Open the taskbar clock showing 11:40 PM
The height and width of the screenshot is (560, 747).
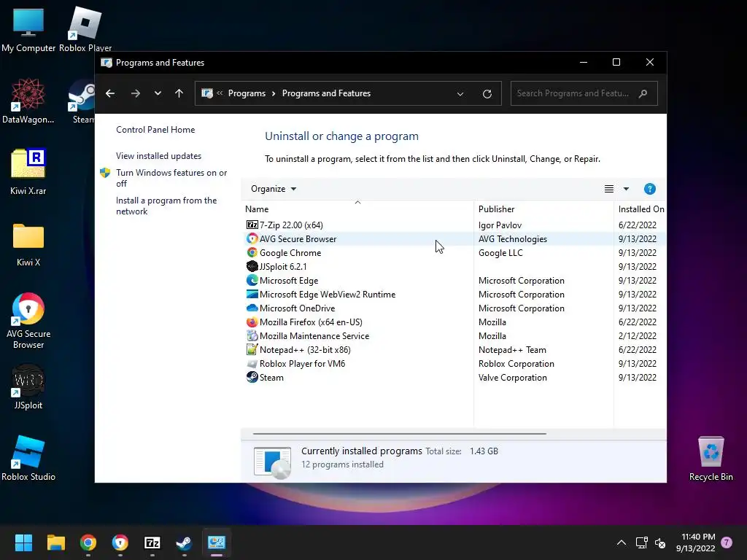coord(695,542)
